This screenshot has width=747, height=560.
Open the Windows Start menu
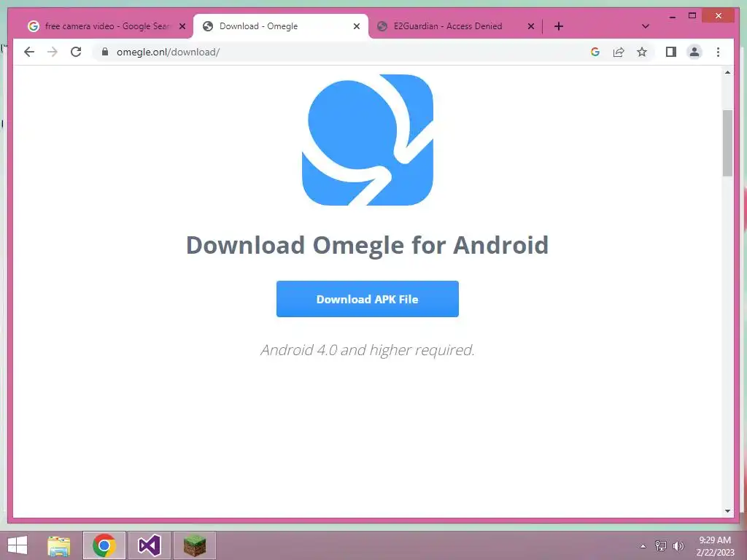click(x=18, y=545)
